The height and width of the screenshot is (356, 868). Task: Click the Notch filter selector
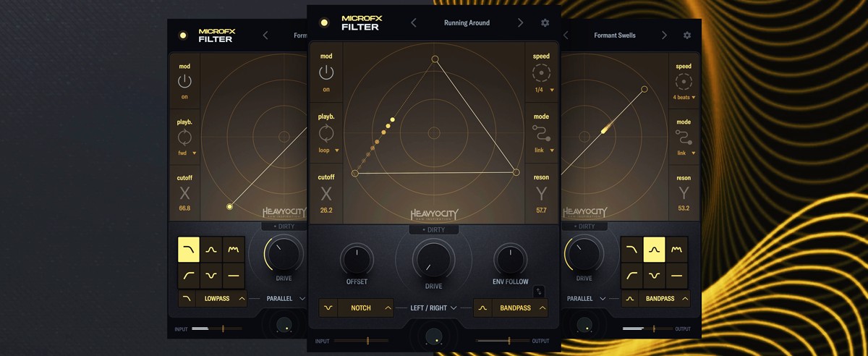pyautogui.click(x=357, y=308)
